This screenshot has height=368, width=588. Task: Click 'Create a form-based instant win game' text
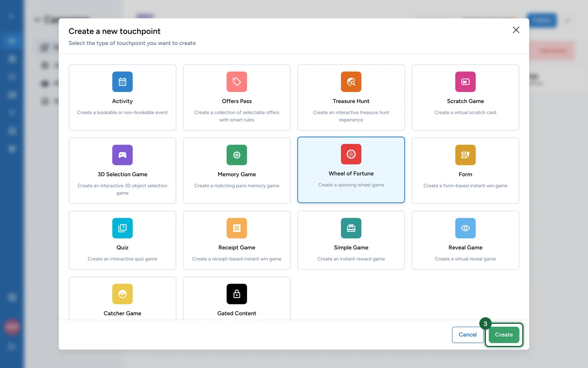(465, 186)
